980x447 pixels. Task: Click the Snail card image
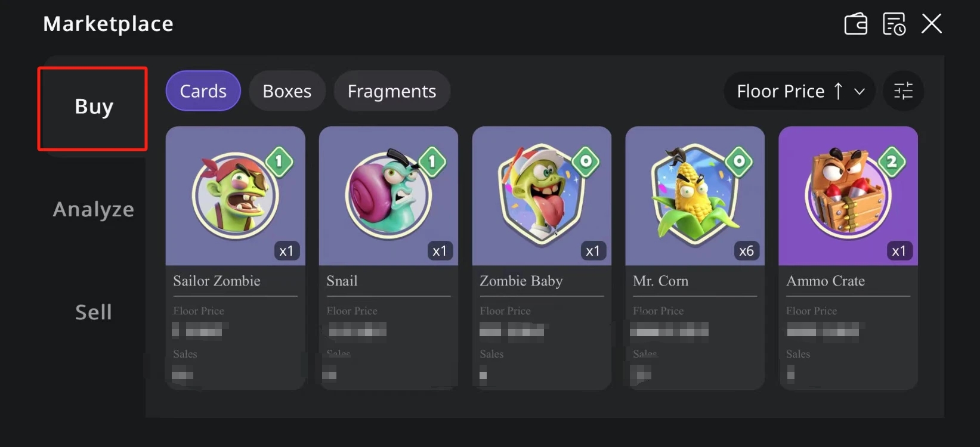pos(388,195)
